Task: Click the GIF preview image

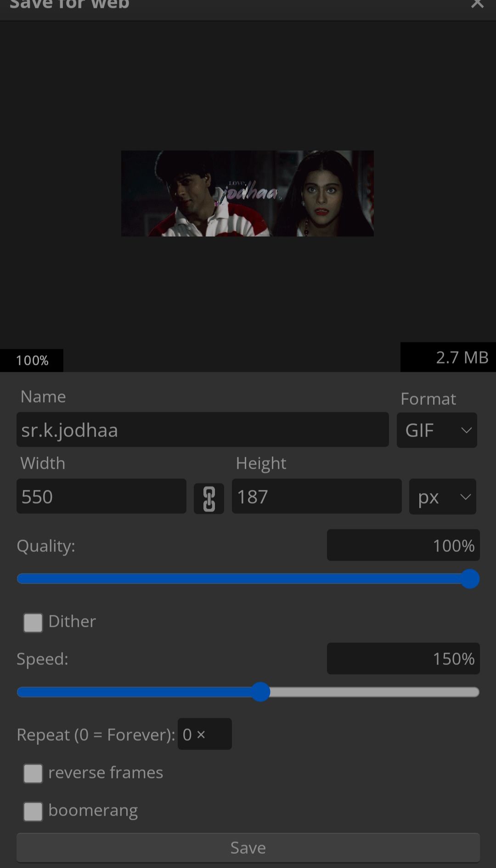Action: click(x=248, y=193)
